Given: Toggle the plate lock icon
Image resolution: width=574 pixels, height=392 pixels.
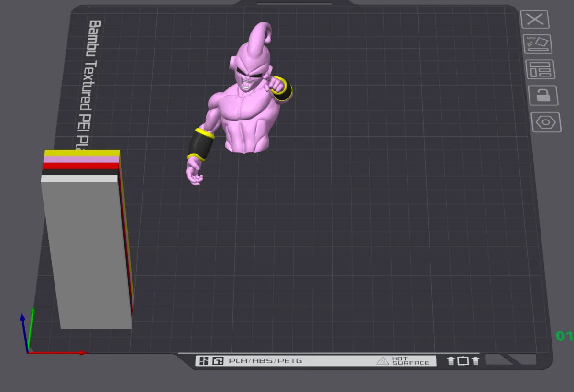Looking at the screenshot, I should coord(543,95).
